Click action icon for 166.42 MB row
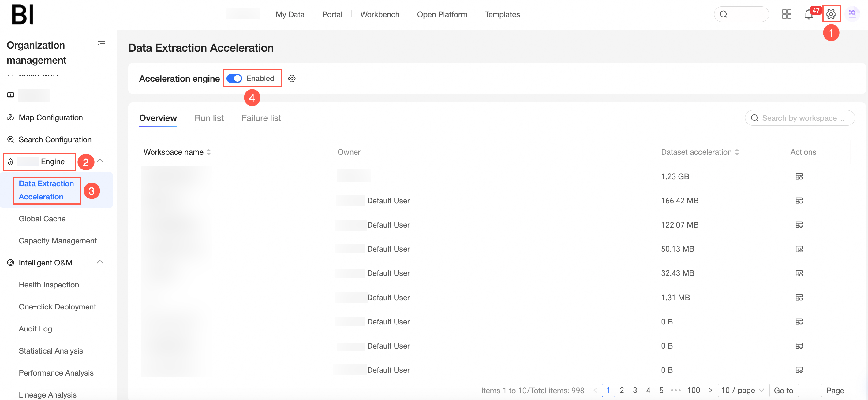This screenshot has width=868, height=400. pos(799,201)
